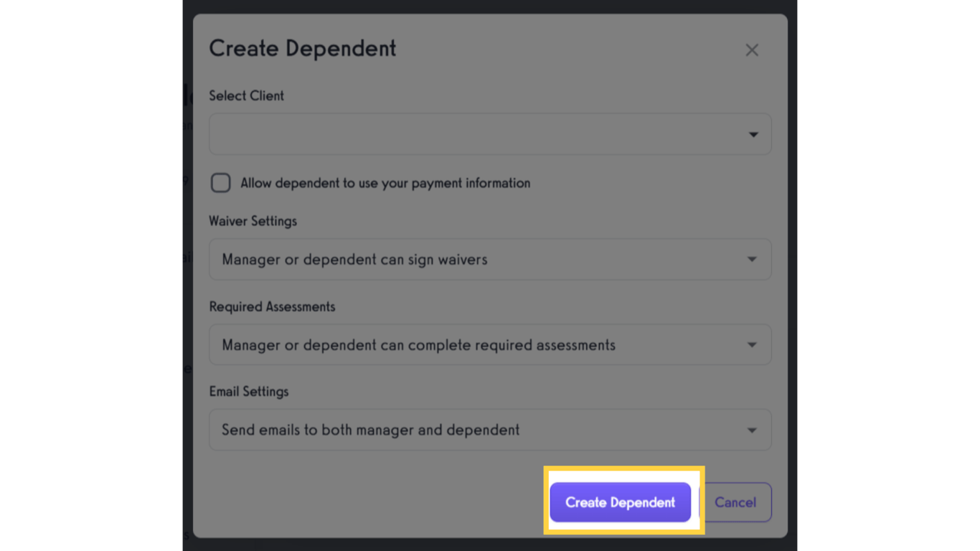The image size is (980, 551).
Task: Click "Manager or dependent can complete required assessments" field
Action: (430, 344)
